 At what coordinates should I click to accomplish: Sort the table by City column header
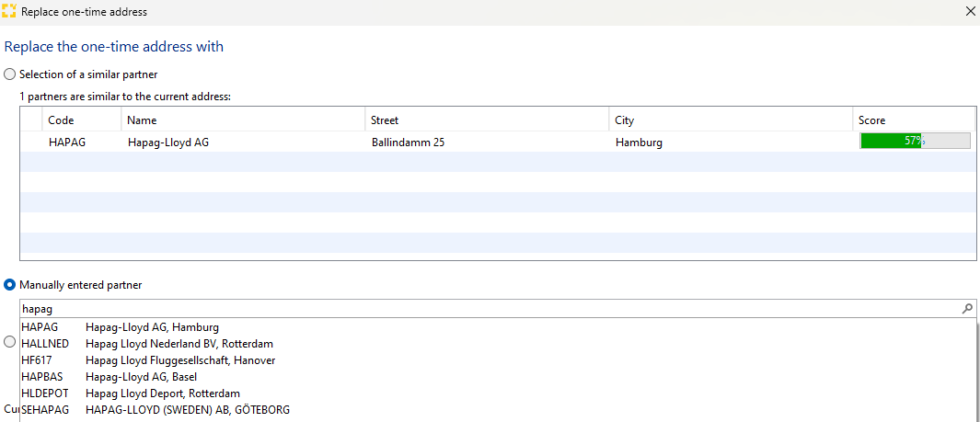coord(731,120)
